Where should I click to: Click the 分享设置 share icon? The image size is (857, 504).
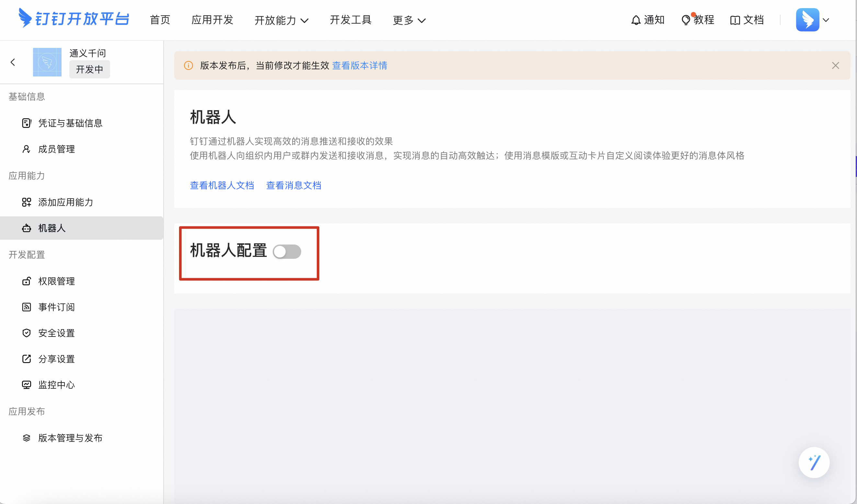[27, 359]
